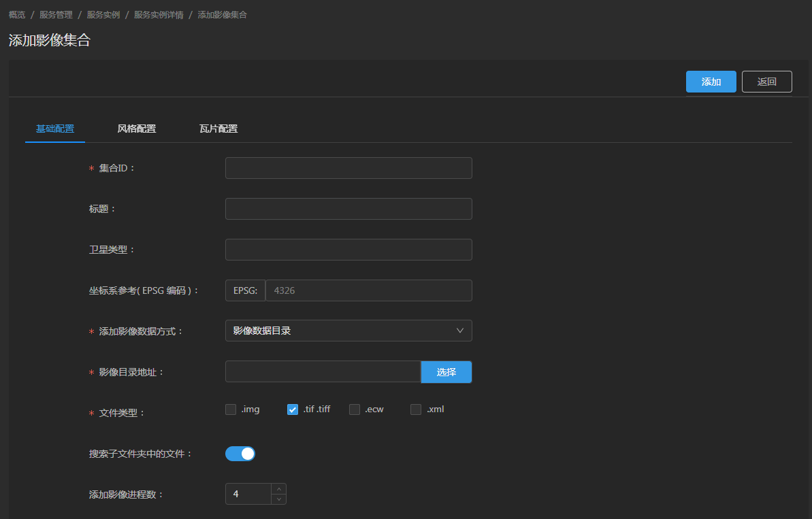Switch to the 风格配置 tab
812x519 pixels.
pos(136,129)
